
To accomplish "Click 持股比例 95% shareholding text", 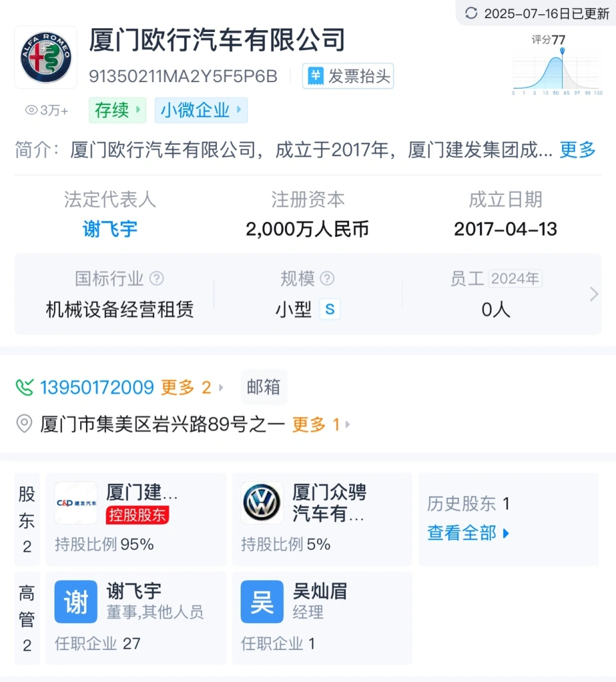I will click(x=105, y=544).
